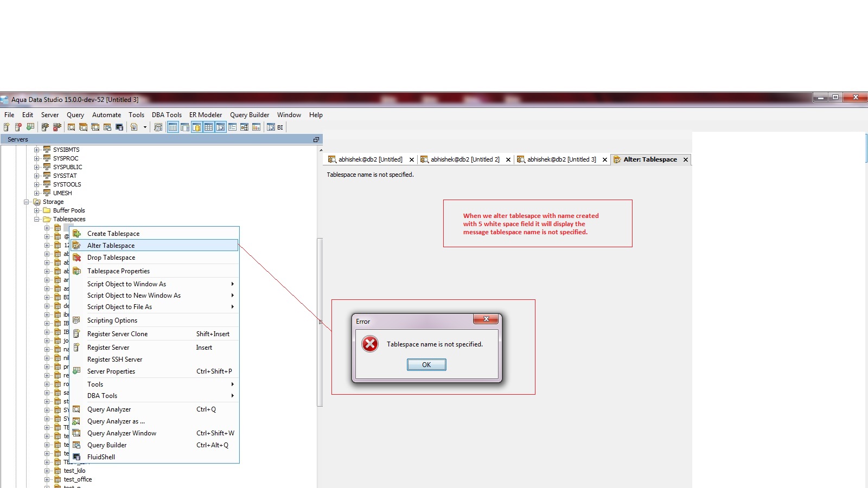Open the Help menu
Screen dimensions: 868x488
pyautogui.click(x=316, y=115)
